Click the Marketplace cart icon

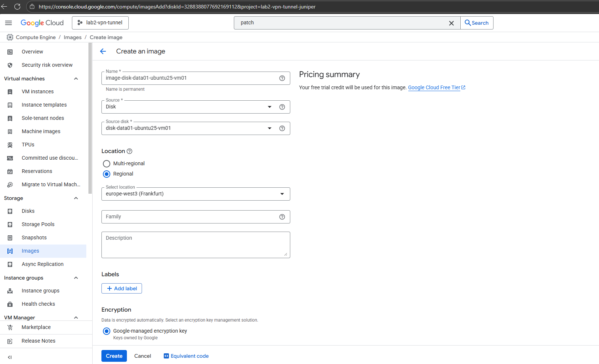10,327
